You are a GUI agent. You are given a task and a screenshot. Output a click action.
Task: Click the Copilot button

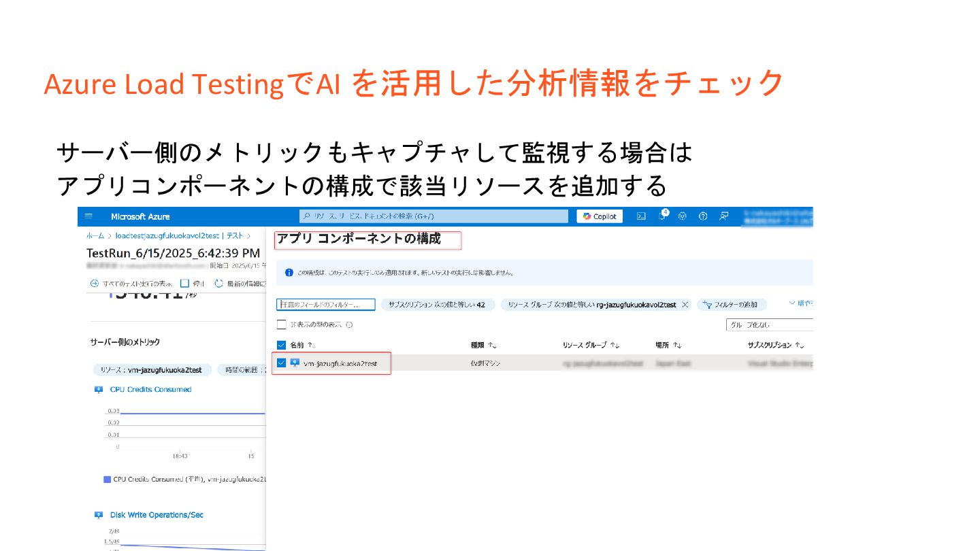(x=600, y=216)
